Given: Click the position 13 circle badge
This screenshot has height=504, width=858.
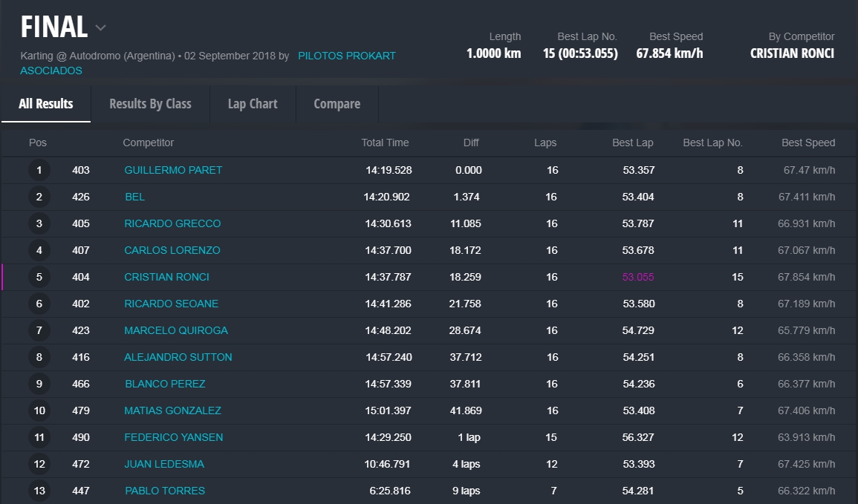Looking at the screenshot, I should [x=39, y=491].
